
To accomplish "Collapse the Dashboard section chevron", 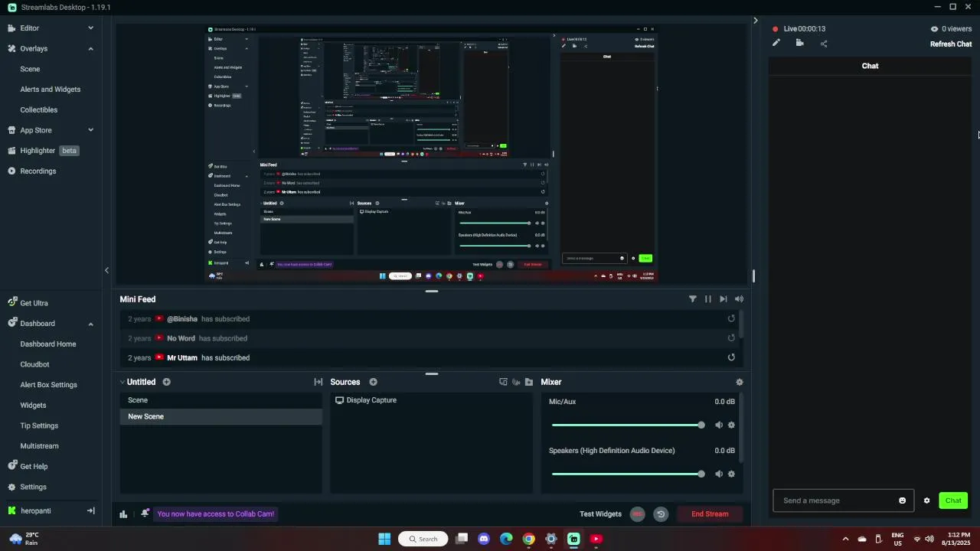I will tap(90, 324).
